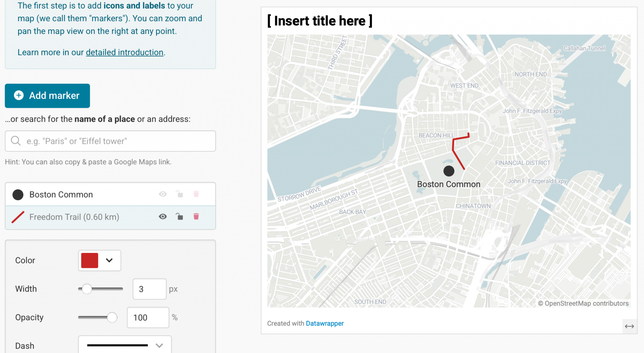Toggle the lock on the Freedom Trail marker
644x353 pixels.
[x=180, y=217]
